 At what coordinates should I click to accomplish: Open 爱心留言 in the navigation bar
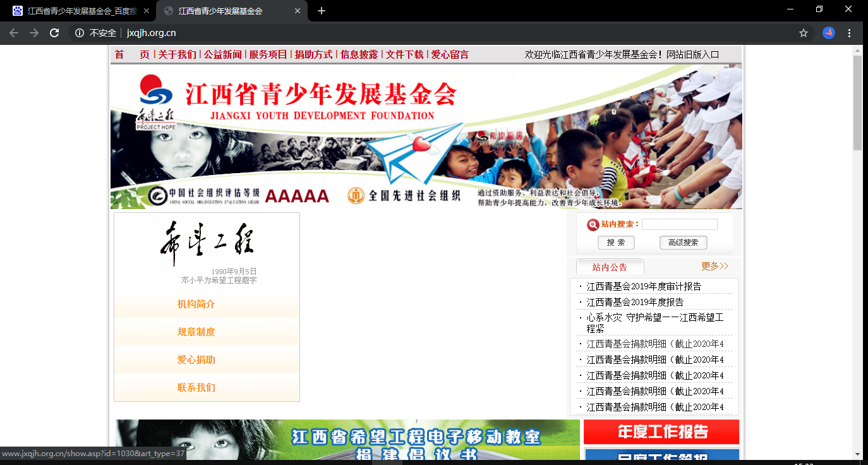click(450, 55)
